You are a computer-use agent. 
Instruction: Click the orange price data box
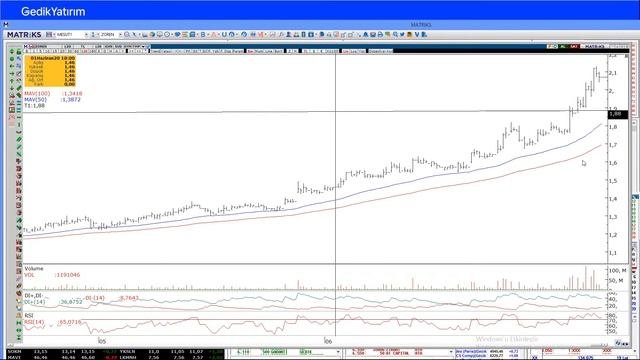click(x=50, y=71)
